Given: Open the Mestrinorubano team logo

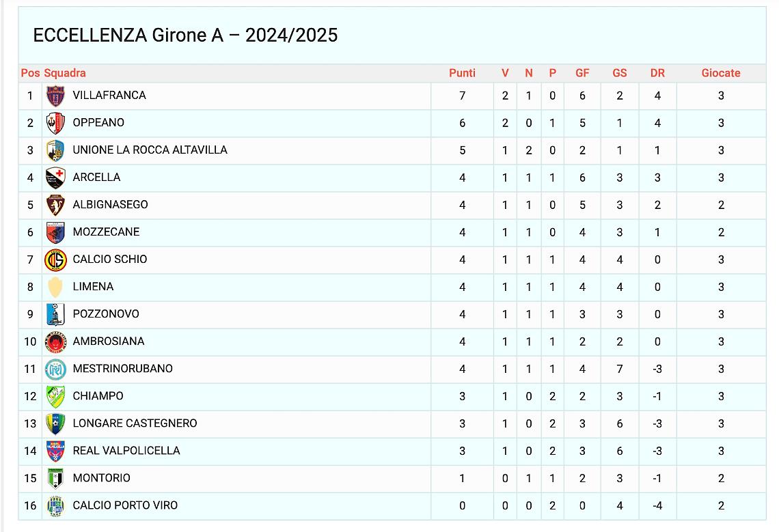Looking at the screenshot, I should [55, 369].
